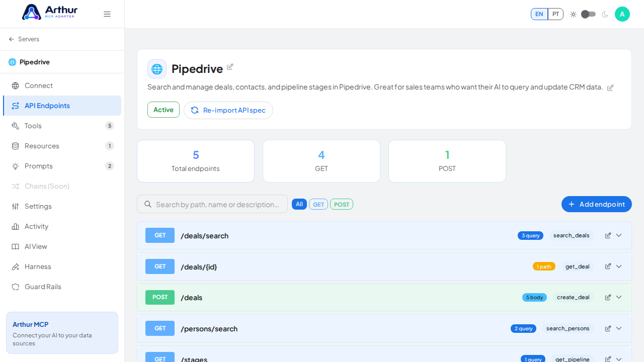The height and width of the screenshot is (362, 644).
Task: Click the Active status badge
Action: (164, 110)
